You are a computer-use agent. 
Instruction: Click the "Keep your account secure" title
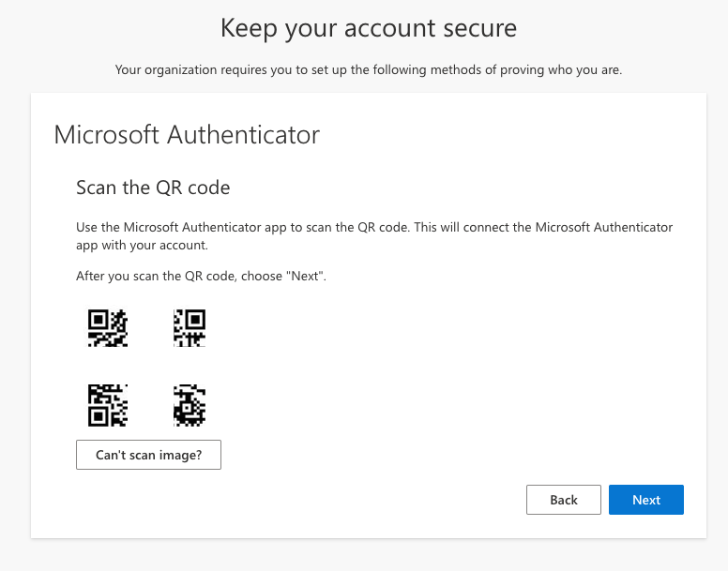(368, 28)
